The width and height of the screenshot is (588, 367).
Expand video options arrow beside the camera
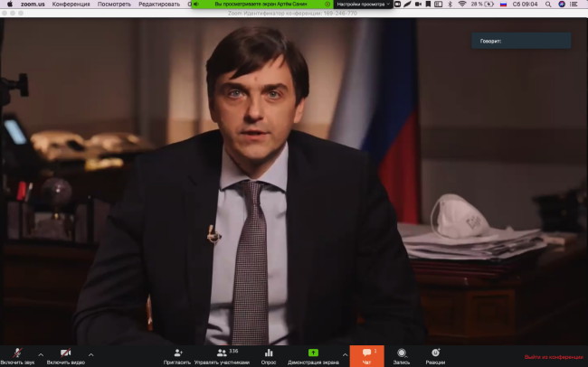coord(90,354)
